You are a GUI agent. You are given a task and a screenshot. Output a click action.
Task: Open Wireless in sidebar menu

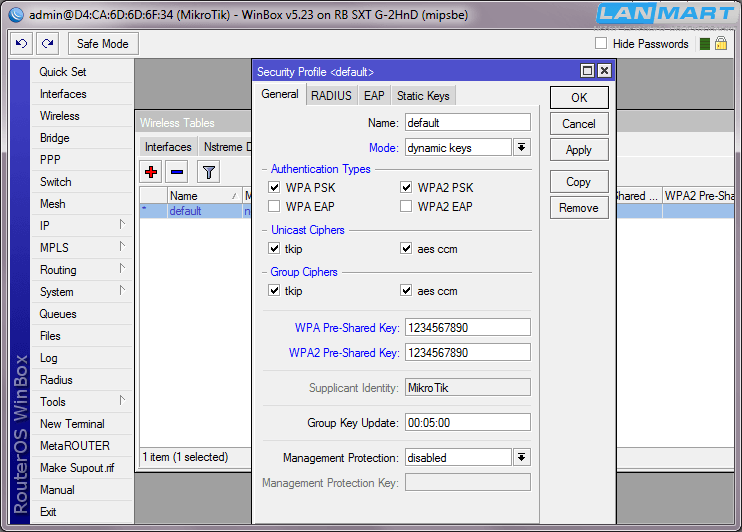(81, 116)
